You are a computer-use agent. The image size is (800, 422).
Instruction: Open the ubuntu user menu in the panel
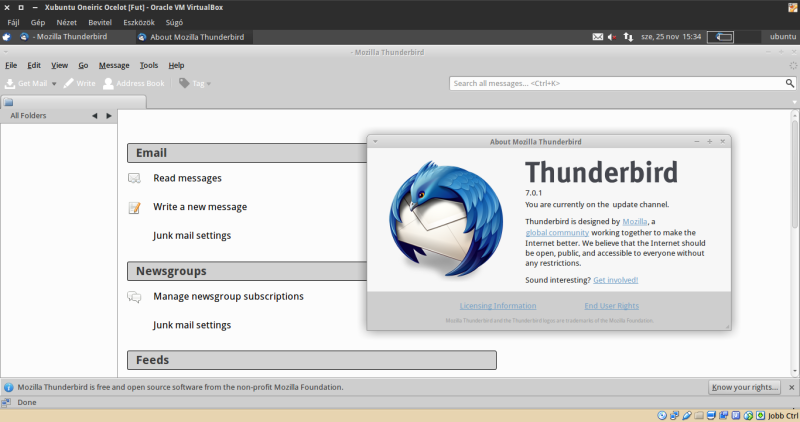coord(783,37)
